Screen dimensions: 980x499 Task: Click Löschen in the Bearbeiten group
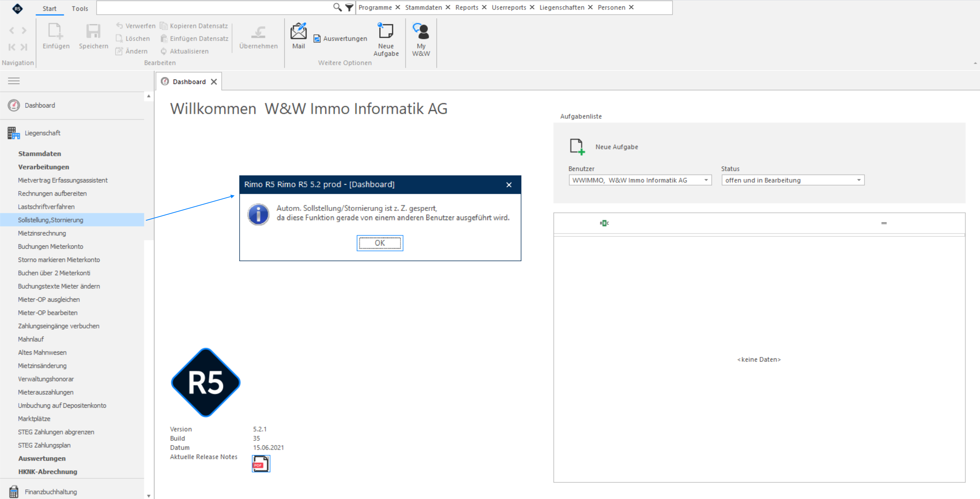133,39
